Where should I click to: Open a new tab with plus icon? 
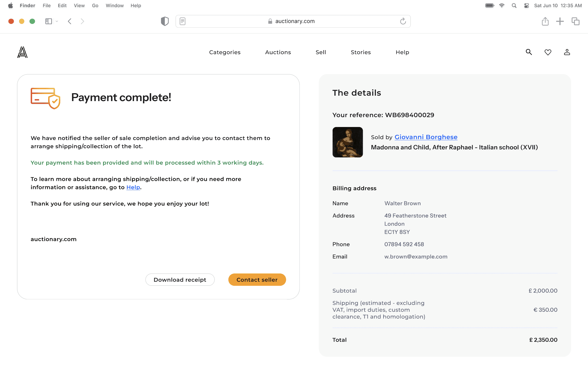coord(560,21)
